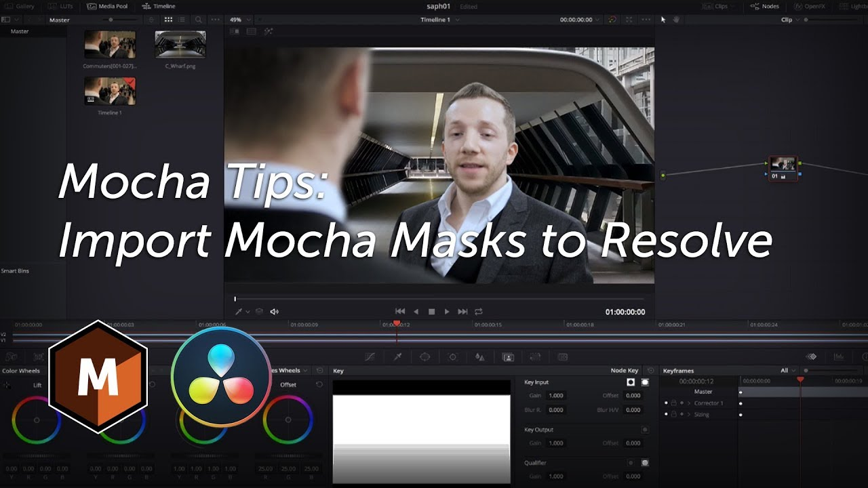Screen dimensions: 868x488
Task: Toggle lock on Corrector 1 track
Action: [674, 403]
